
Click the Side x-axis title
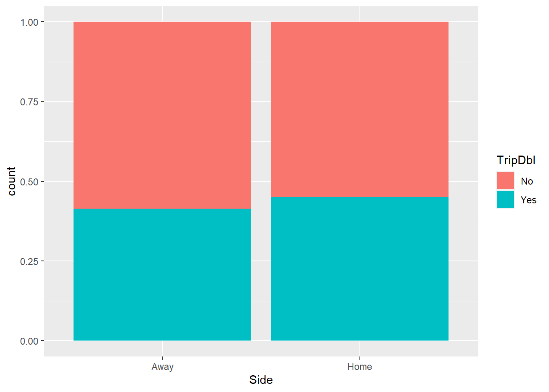[261, 380]
